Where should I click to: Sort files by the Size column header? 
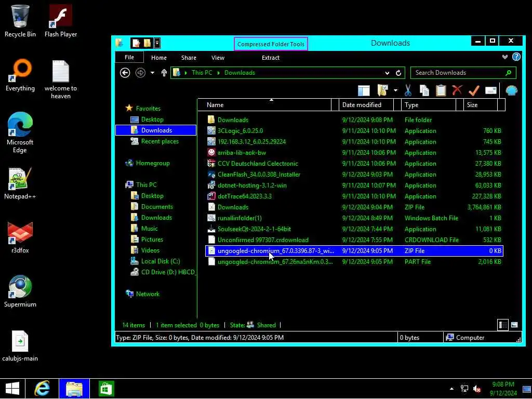pyautogui.click(x=481, y=105)
